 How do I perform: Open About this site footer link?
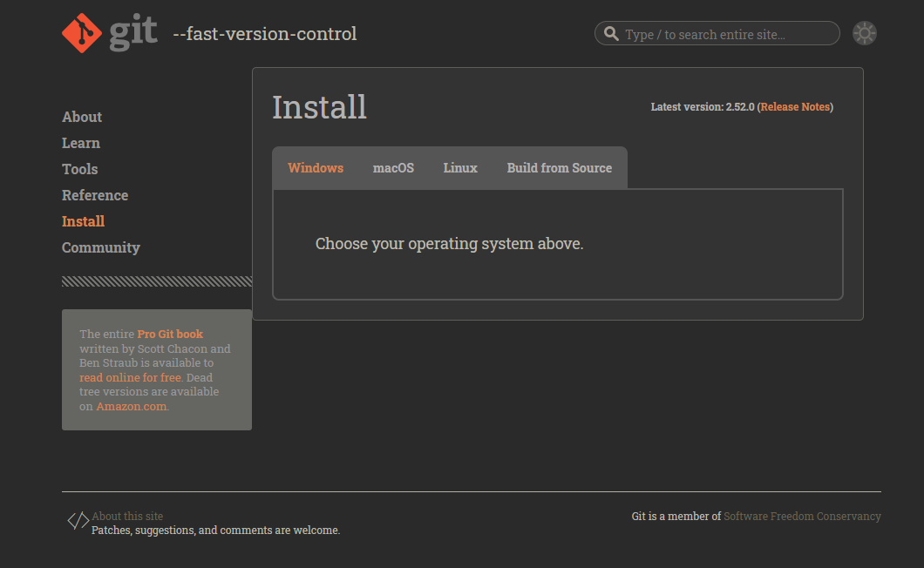[127, 516]
